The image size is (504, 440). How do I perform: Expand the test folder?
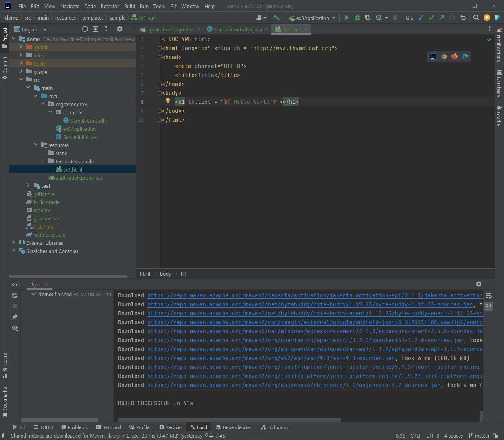pyautogui.click(x=28, y=186)
